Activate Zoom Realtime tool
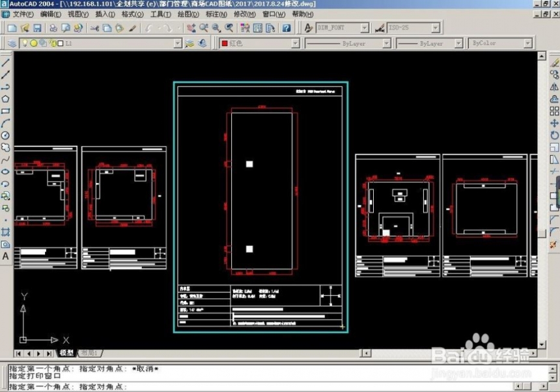The height and width of the screenshot is (392, 560). pos(204,28)
